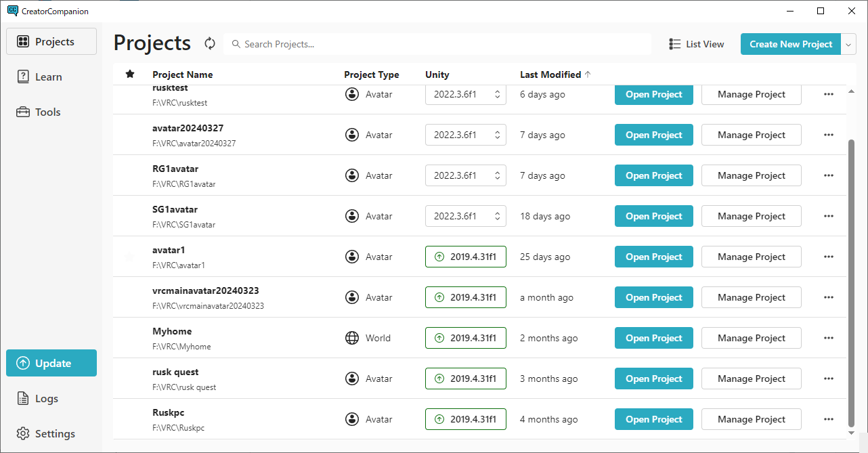The image size is (868, 453).
Task: Select the path F:\VRC\Myhome
Action: 181,347
